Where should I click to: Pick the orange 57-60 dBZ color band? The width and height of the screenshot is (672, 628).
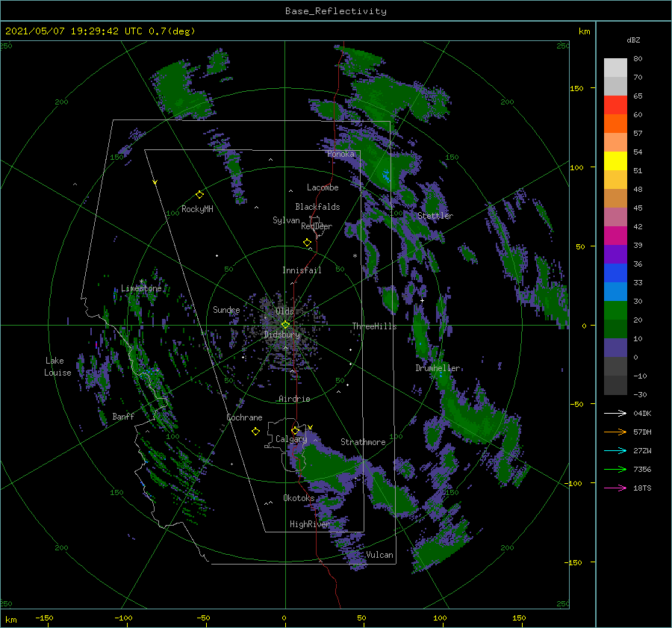pos(615,124)
